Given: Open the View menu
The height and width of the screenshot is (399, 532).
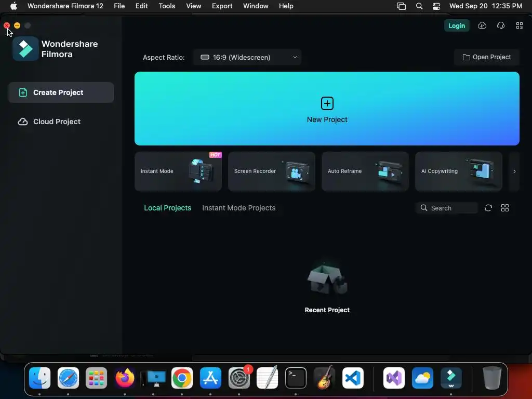Looking at the screenshot, I should point(193,6).
